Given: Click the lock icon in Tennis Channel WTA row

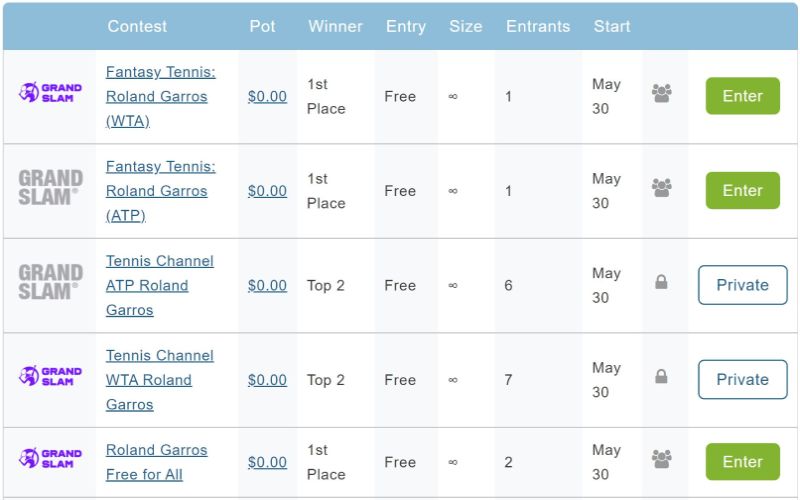Looking at the screenshot, I should (x=661, y=377).
